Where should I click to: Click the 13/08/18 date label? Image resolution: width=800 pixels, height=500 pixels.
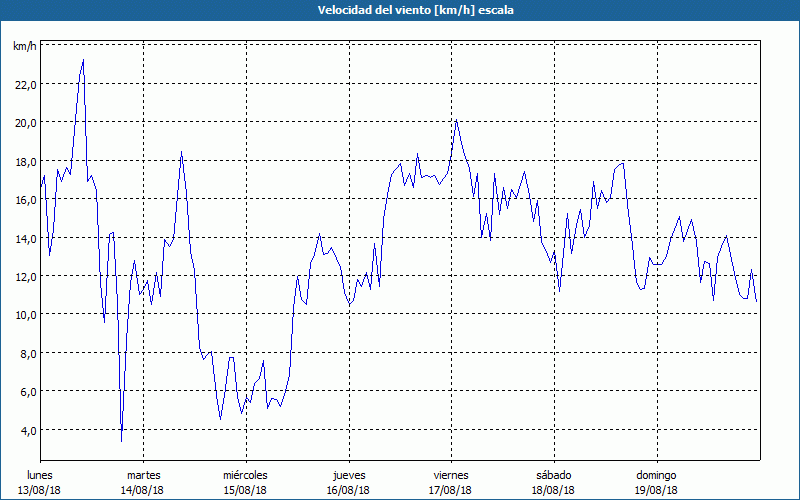[39, 490]
